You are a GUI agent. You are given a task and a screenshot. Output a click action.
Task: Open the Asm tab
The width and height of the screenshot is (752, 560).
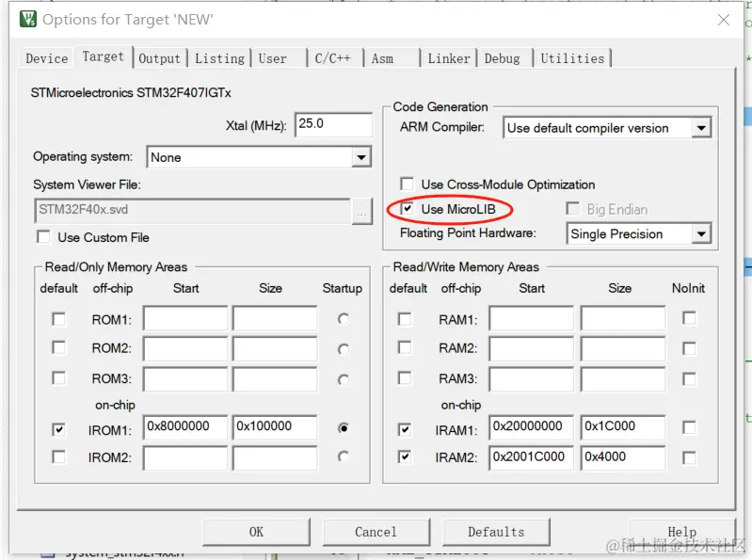392,58
